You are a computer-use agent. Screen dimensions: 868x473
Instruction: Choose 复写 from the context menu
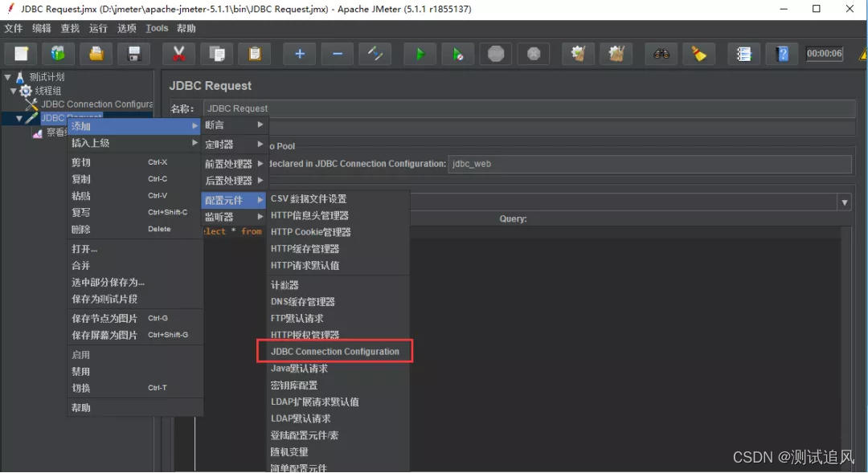pos(134,212)
